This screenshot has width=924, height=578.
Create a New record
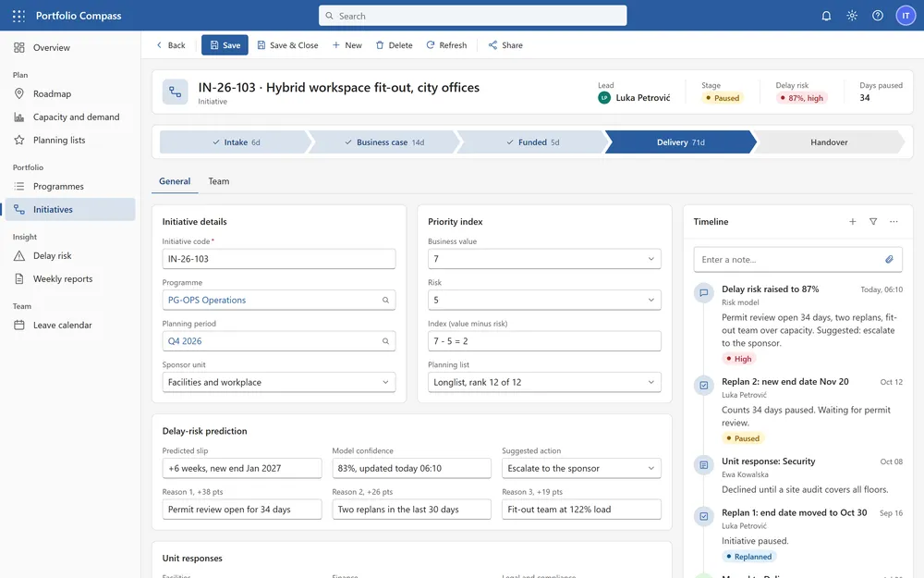(x=347, y=45)
